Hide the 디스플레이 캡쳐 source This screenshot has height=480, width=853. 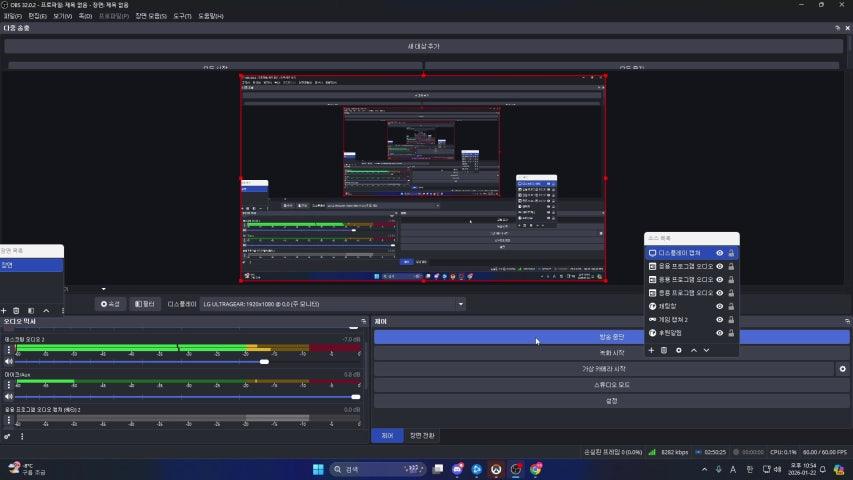point(719,254)
